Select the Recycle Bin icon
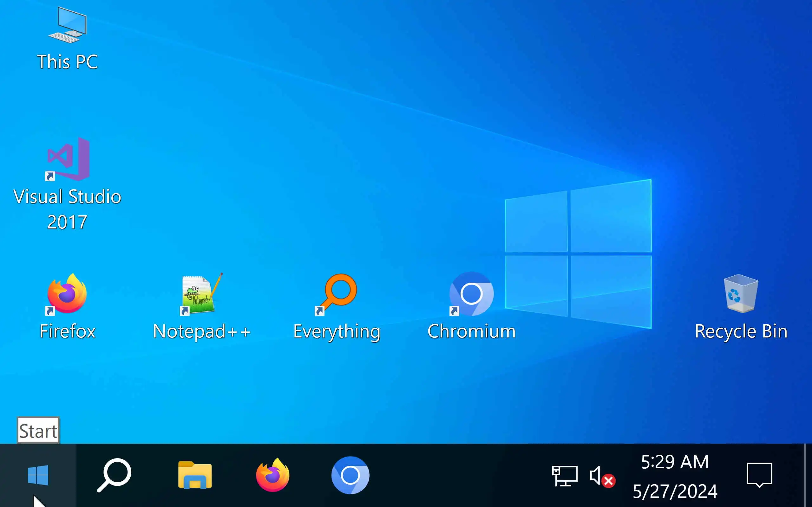The width and height of the screenshot is (812, 507). point(741,294)
